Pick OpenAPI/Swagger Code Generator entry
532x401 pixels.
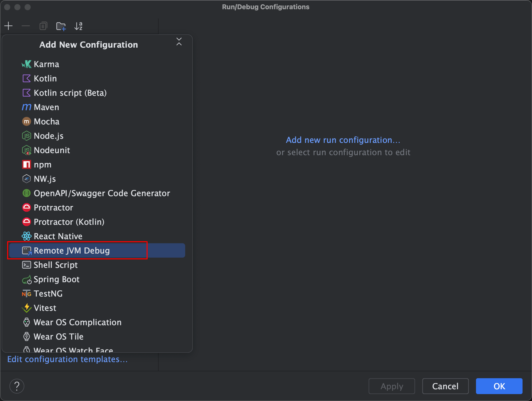[102, 193]
